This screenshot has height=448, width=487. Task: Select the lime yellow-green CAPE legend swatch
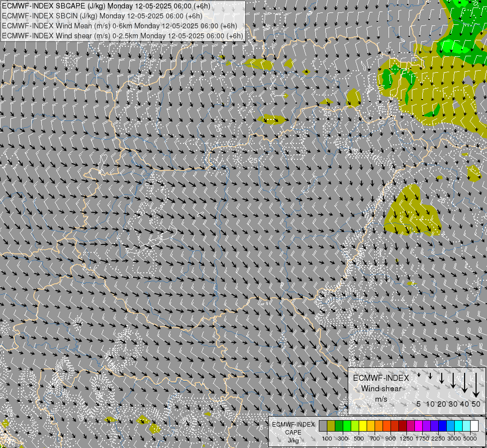[x=355, y=426]
